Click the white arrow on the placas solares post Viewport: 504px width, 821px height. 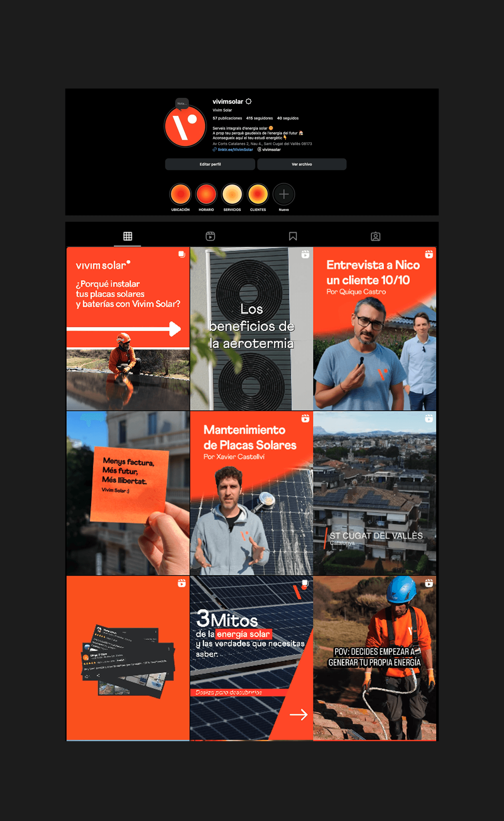124,329
